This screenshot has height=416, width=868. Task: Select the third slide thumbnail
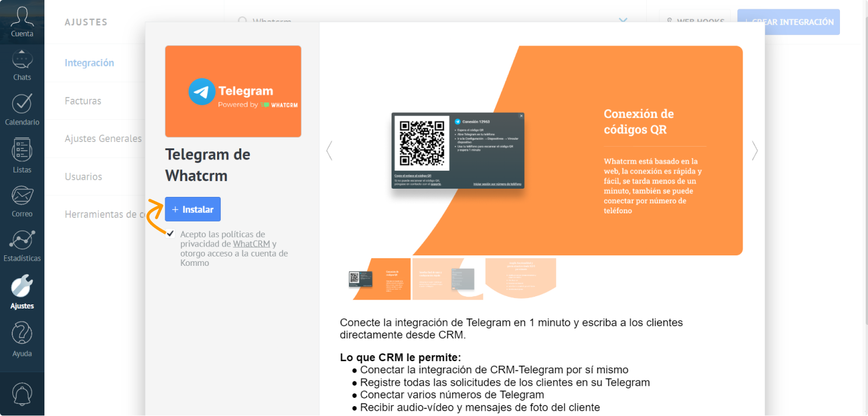[x=520, y=279]
